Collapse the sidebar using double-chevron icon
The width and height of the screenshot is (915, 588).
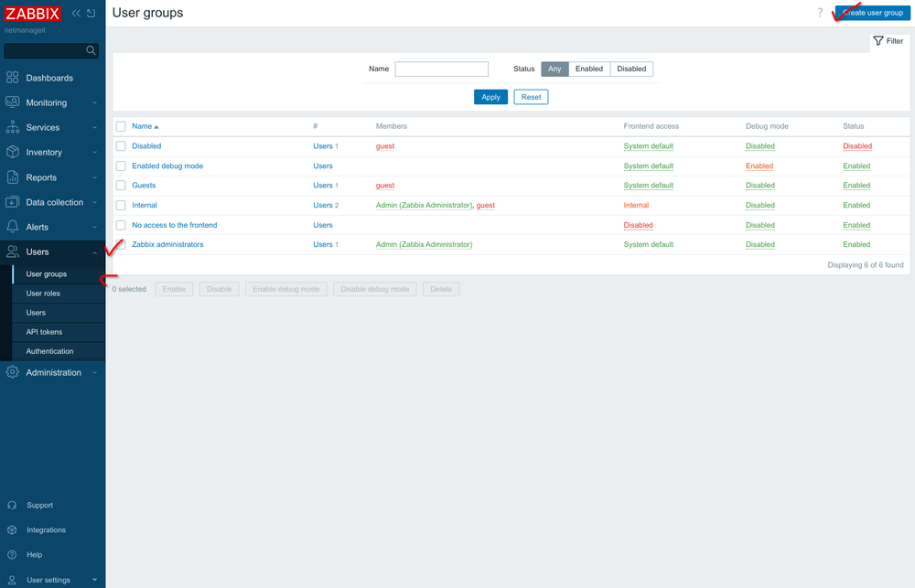pos(76,14)
